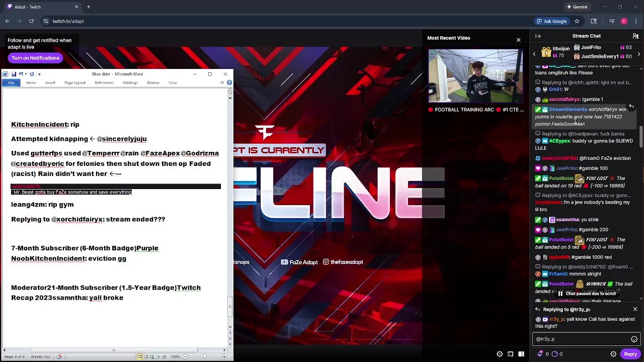Click the 100% zoom level in Word

(175, 356)
